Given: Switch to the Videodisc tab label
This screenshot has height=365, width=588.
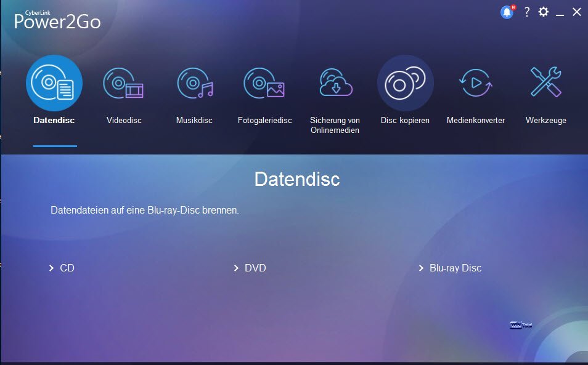Looking at the screenshot, I should pyautogui.click(x=124, y=120).
